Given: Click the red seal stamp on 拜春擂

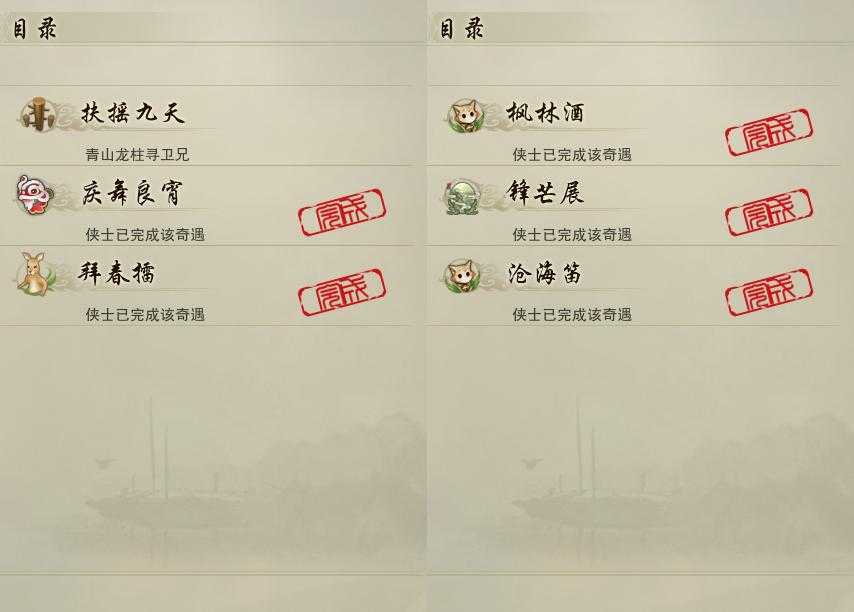Looking at the screenshot, I should pos(342,292).
